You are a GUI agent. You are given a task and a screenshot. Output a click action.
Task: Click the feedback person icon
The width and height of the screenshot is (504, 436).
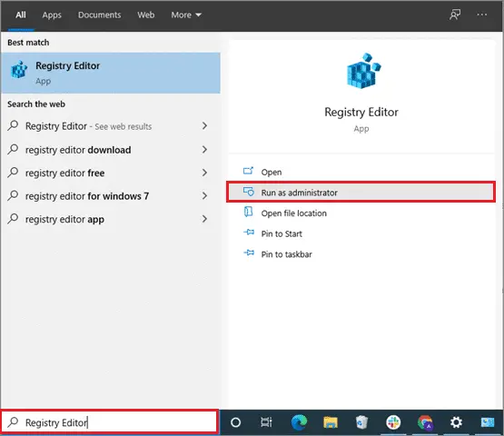(x=455, y=15)
